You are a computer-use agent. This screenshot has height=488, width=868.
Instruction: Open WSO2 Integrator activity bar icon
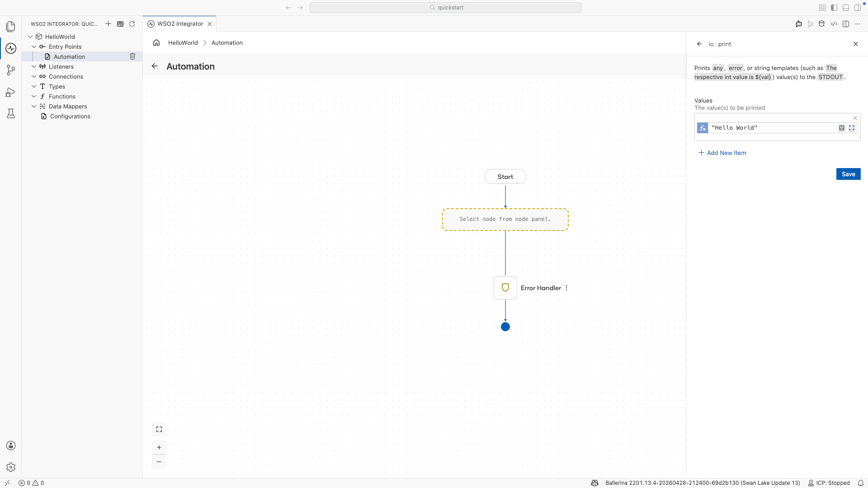point(11,48)
